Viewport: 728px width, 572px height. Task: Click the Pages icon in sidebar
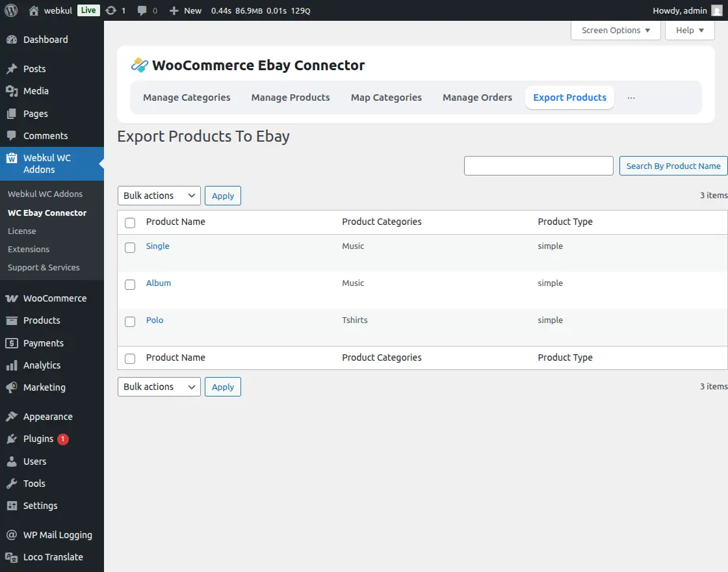tap(12, 114)
